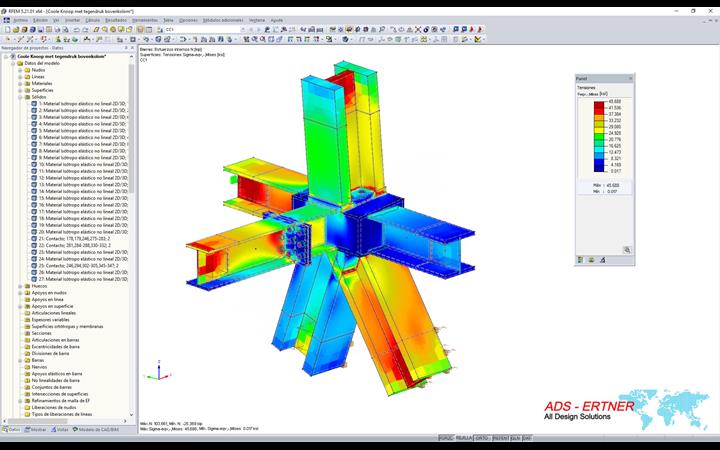The image size is (720, 450).
Task: Open the Resultados menu
Action: 116,20
